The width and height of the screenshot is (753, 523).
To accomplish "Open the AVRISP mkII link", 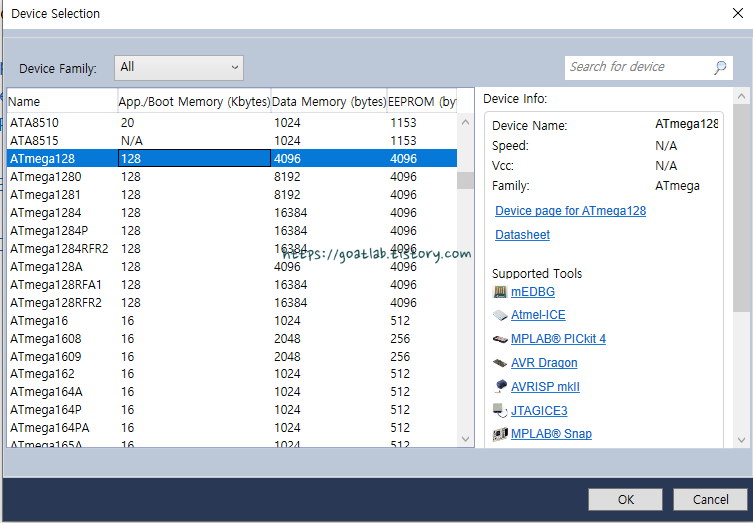I will click(545, 387).
